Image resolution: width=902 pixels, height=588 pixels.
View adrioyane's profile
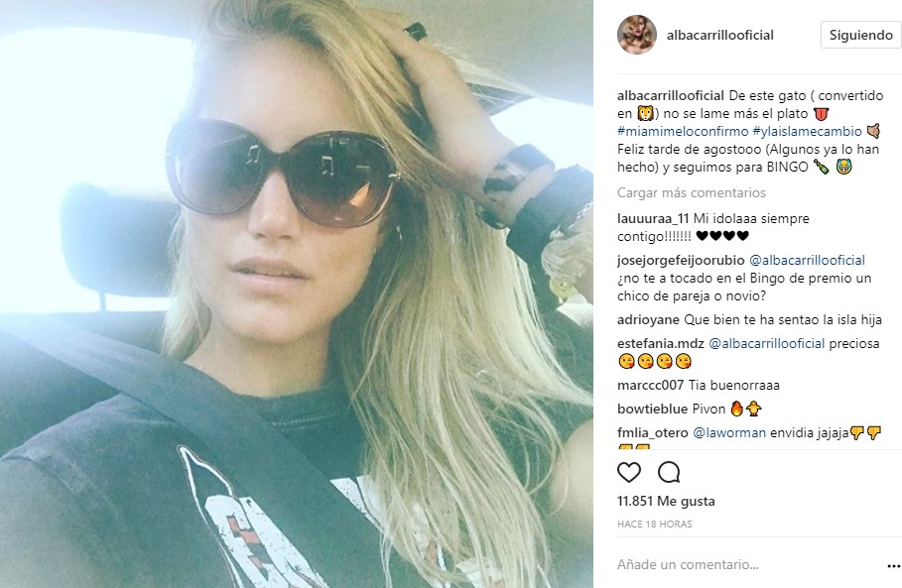point(648,319)
